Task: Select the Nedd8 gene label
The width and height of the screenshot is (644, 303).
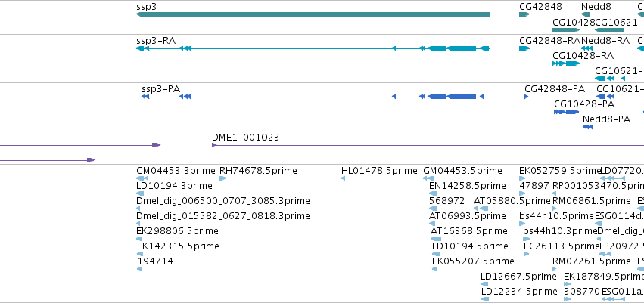Action: coord(596,7)
